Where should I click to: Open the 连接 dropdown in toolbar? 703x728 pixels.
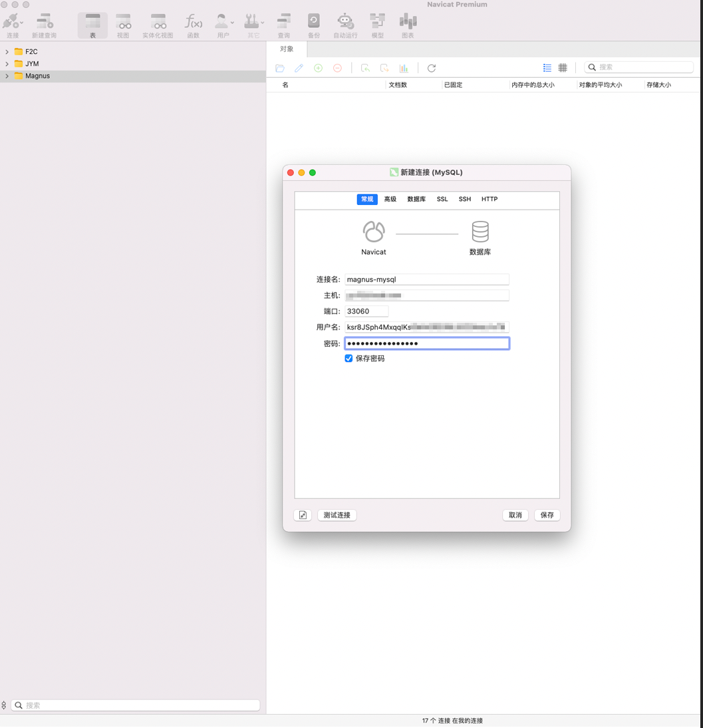(x=13, y=25)
